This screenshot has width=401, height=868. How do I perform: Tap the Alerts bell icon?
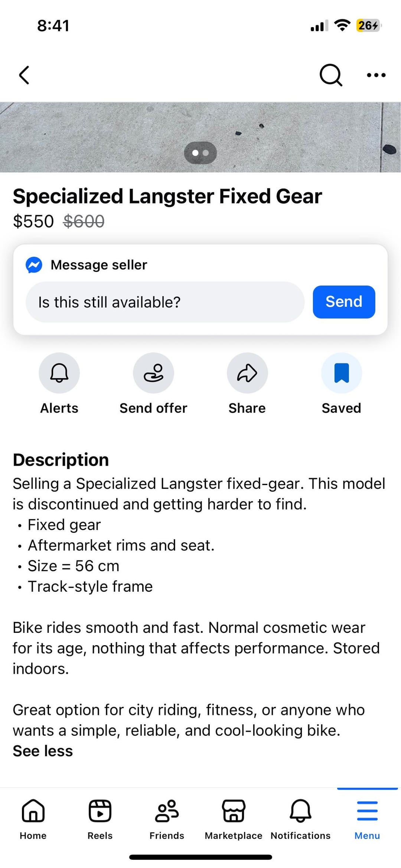59,373
